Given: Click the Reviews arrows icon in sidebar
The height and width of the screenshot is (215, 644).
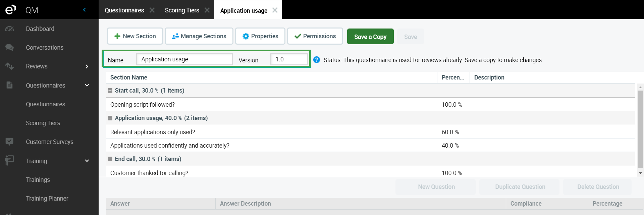Looking at the screenshot, I should point(9,66).
